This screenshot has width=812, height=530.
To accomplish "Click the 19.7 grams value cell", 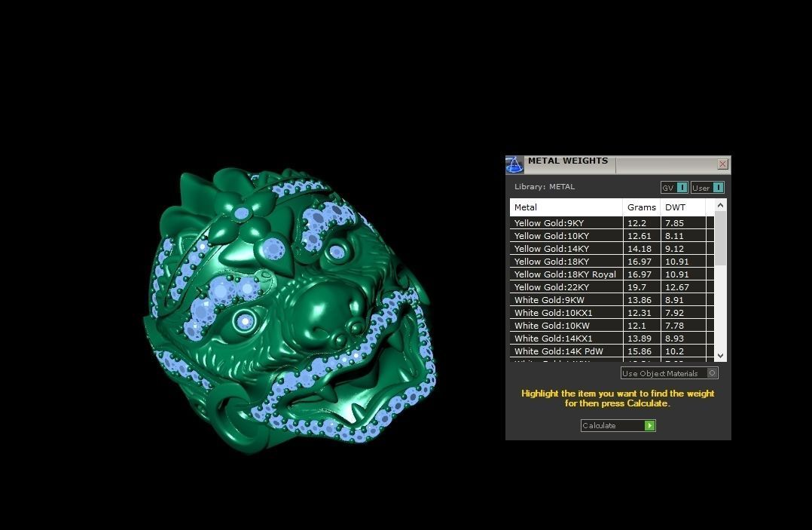I will [642, 287].
